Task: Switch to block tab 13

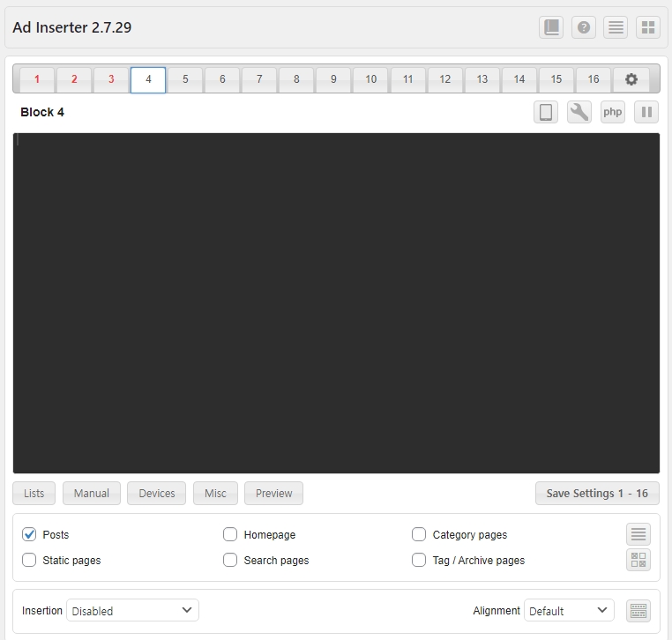Action: point(482,79)
